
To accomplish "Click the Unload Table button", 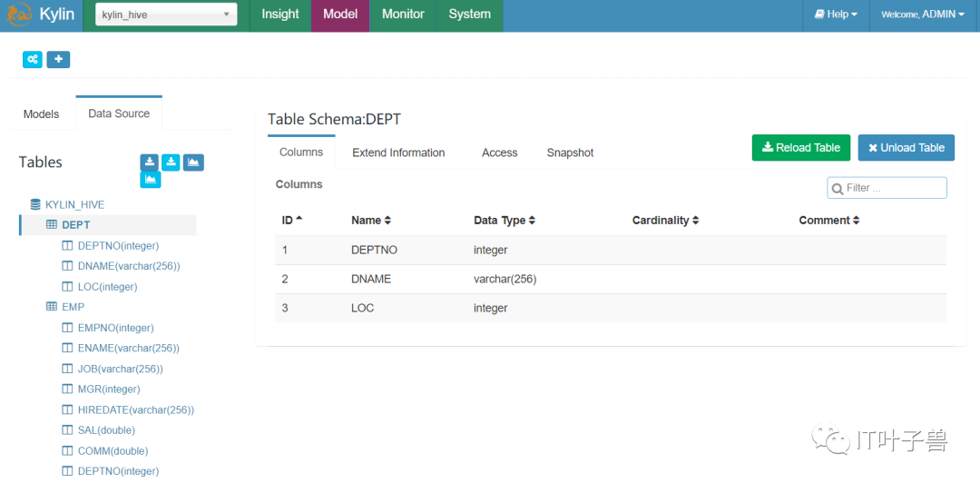I will pos(906,148).
